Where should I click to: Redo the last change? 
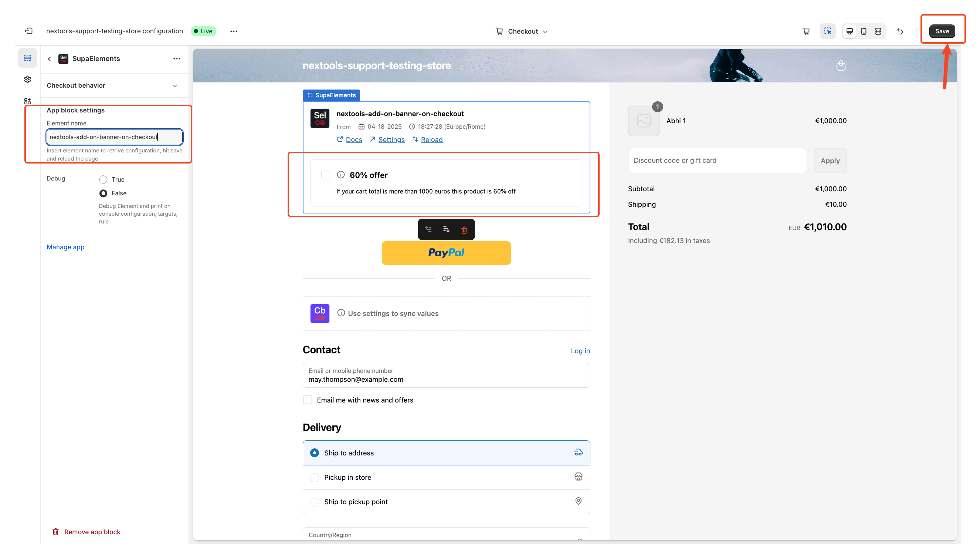point(915,31)
